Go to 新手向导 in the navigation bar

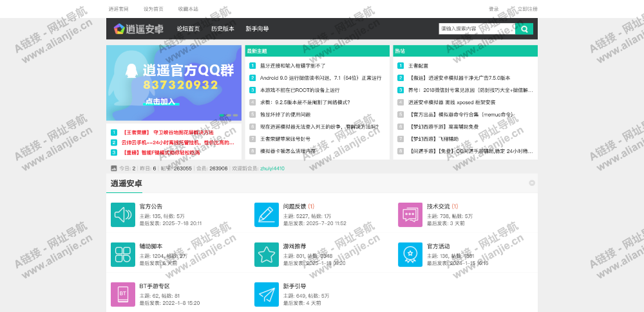[x=257, y=29]
